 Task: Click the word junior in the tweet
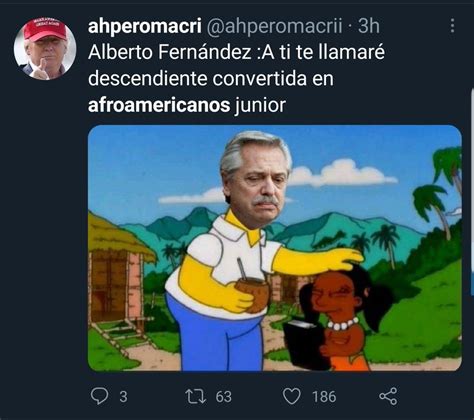(260, 105)
